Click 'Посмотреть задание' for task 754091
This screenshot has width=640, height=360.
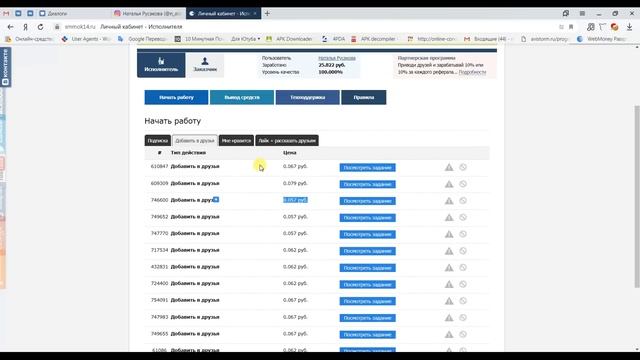(367, 301)
